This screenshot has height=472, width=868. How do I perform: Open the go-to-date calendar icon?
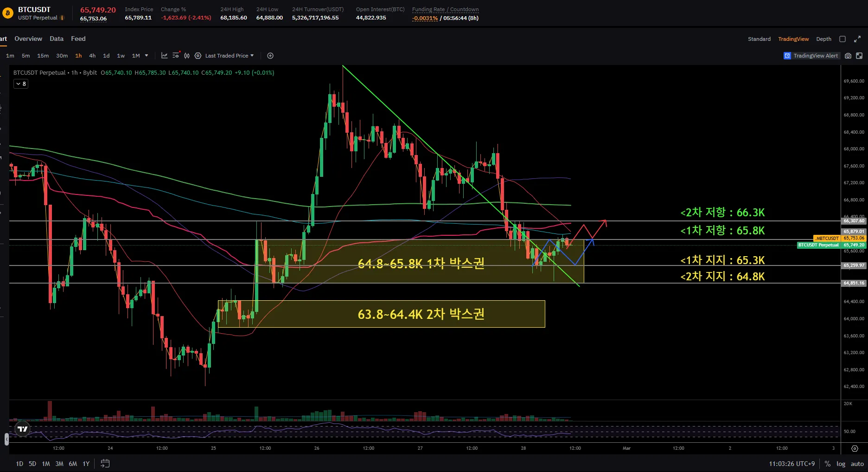coord(105,464)
